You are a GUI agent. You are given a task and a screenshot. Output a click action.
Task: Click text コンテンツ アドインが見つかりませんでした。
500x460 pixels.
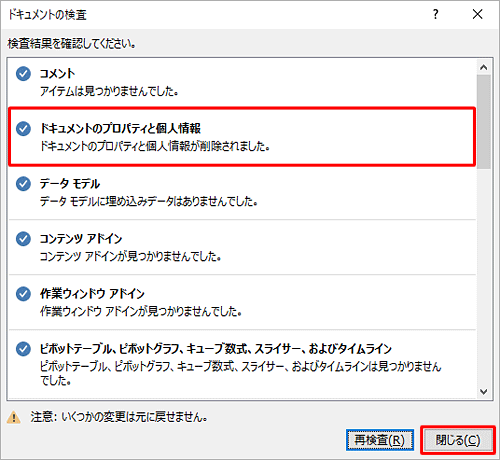130,256
